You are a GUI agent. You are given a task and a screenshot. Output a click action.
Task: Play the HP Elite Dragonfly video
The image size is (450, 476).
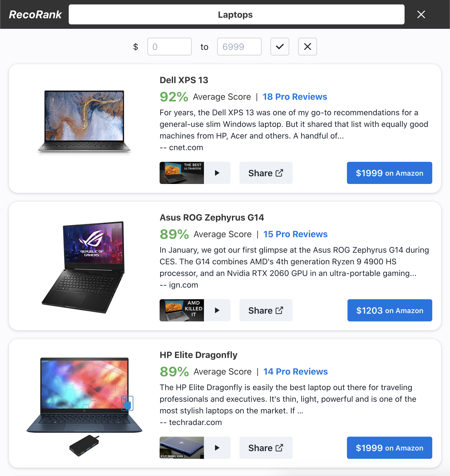tap(195, 448)
